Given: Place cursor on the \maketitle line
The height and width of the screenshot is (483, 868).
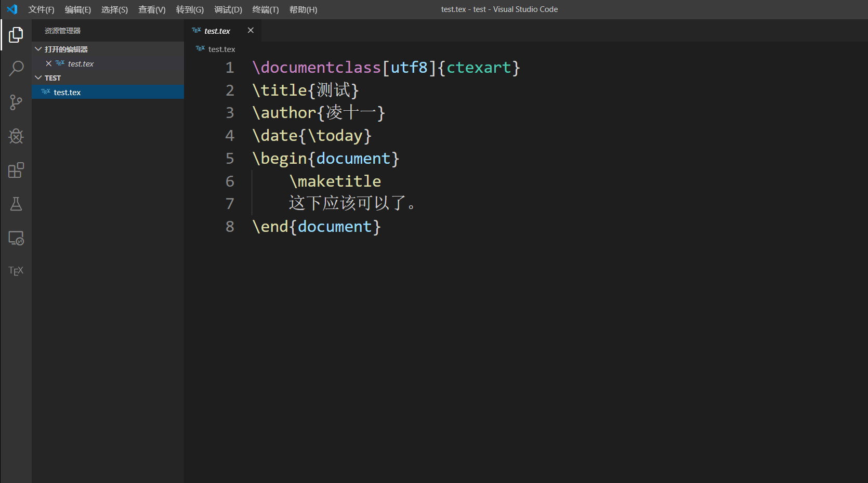Looking at the screenshot, I should (x=335, y=181).
